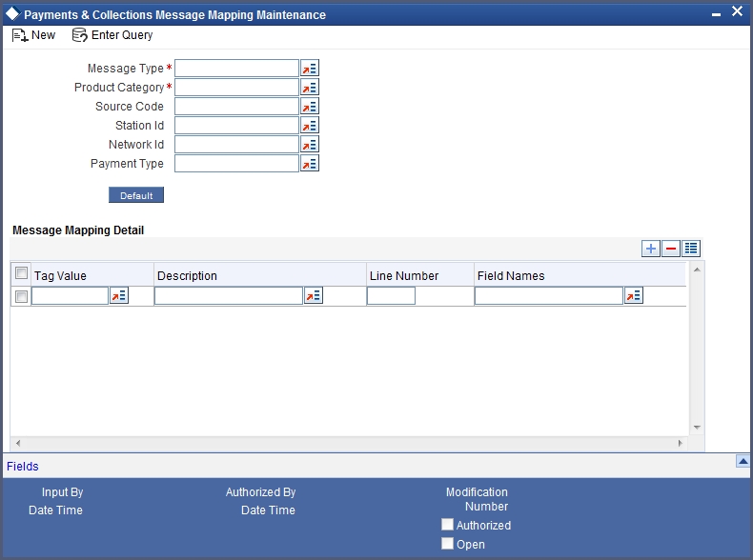The height and width of the screenshot is (560, 753).
Task: Click the Default button
Action: pos(136,195)
